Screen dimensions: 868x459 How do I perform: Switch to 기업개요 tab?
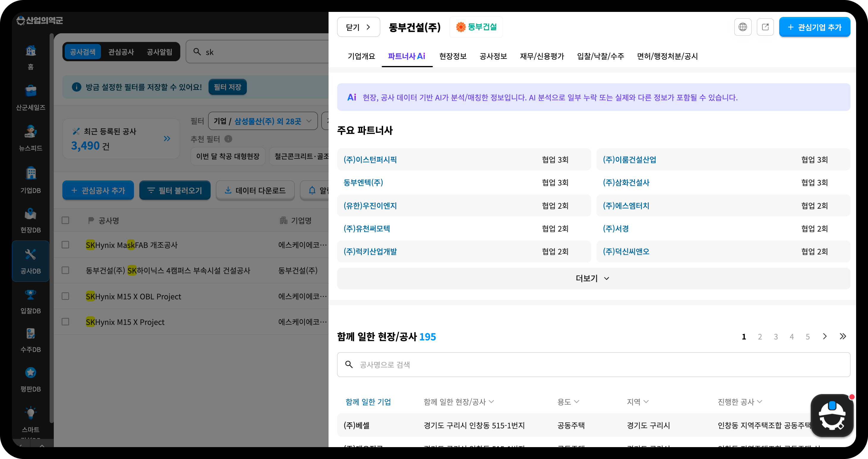click(x=361, y=56)
